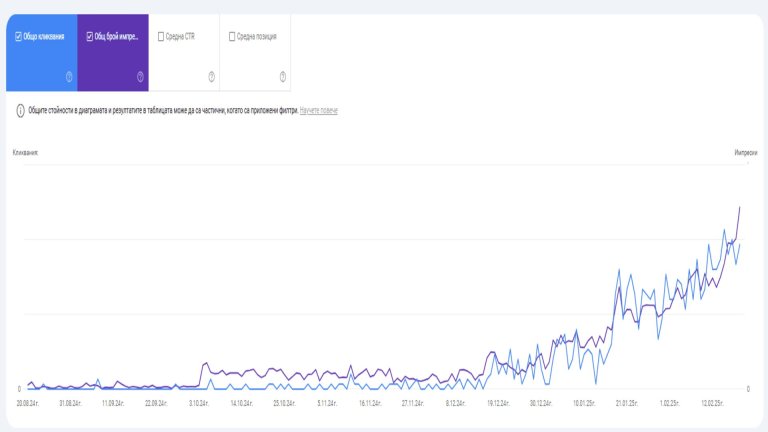This screenshot has height=432, width=768.
Task: Click the 21.01.25 date label
Action: click(628, 404)
